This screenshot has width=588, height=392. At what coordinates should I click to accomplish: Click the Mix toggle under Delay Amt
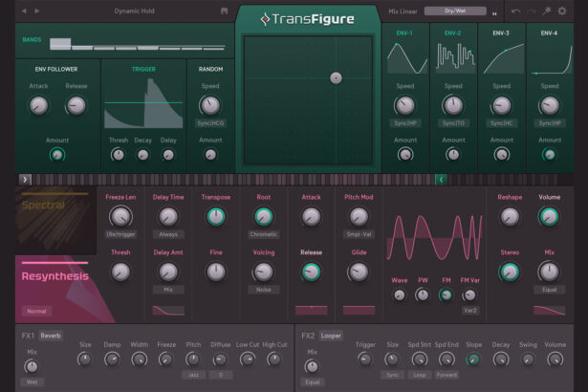[x=168, y=290]
